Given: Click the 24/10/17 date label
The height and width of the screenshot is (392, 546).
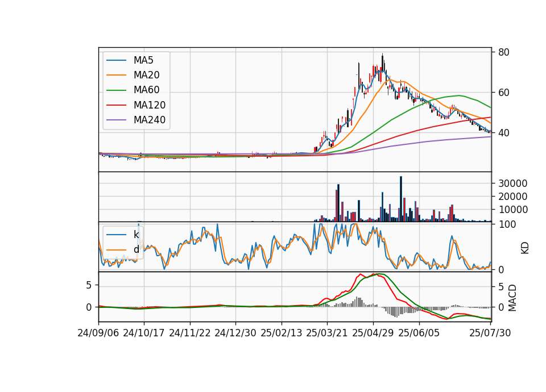Looking at the screenshot, I should [144, 333].
